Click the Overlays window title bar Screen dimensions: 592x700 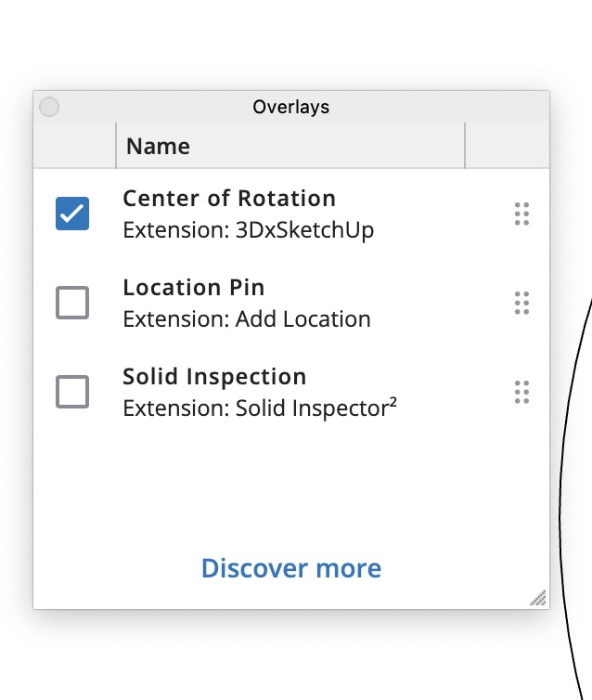290,107
